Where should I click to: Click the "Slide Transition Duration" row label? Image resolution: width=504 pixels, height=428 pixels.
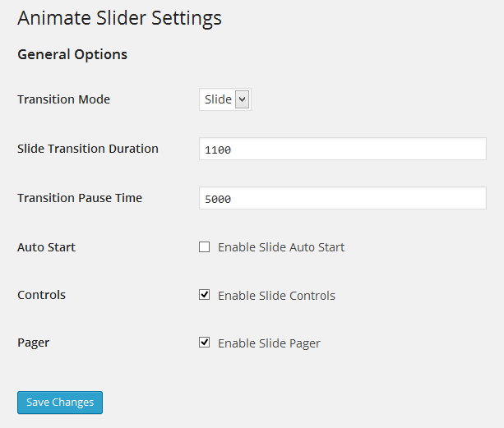coord(88,149)
